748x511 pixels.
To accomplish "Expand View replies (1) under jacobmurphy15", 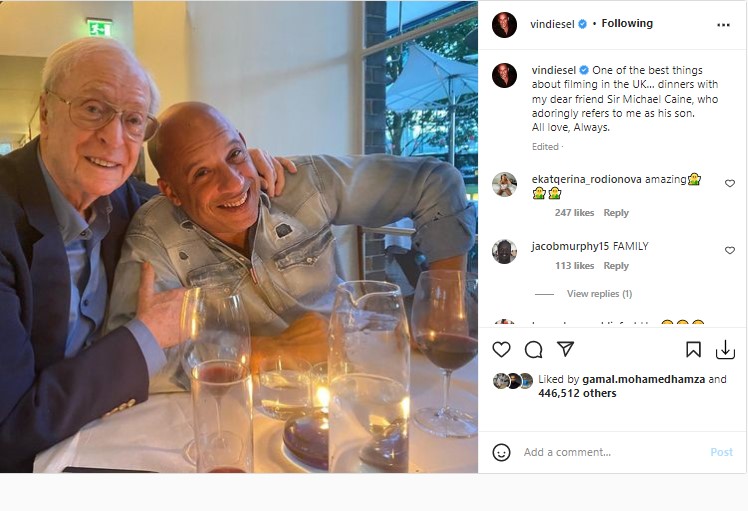I will click(599, 294).
